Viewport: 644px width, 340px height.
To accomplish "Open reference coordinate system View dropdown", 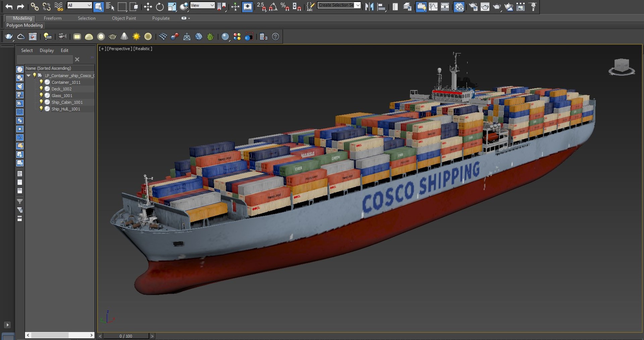I will coord(202,5).
